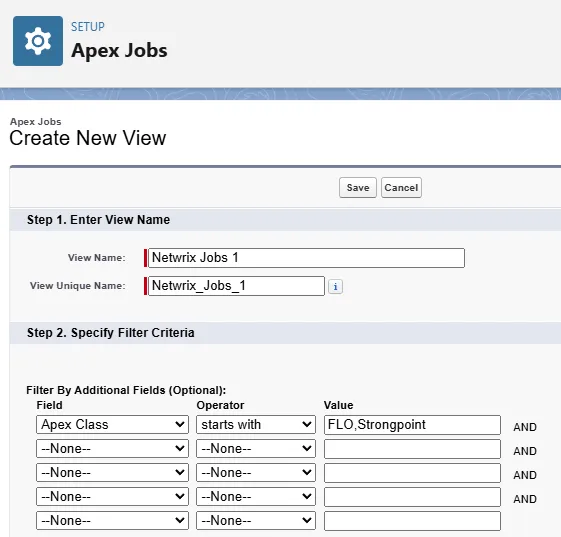Image resolution: width=561 pixels, height=537 pixels.
Task: Click the Cancel button
Action: coord(401,187)
